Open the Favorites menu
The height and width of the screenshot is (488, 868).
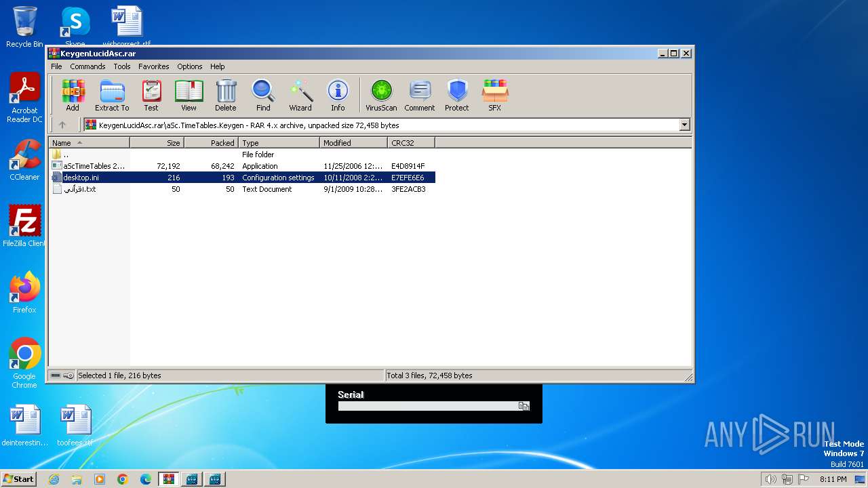pyautogui.click(x=154, y=66)
